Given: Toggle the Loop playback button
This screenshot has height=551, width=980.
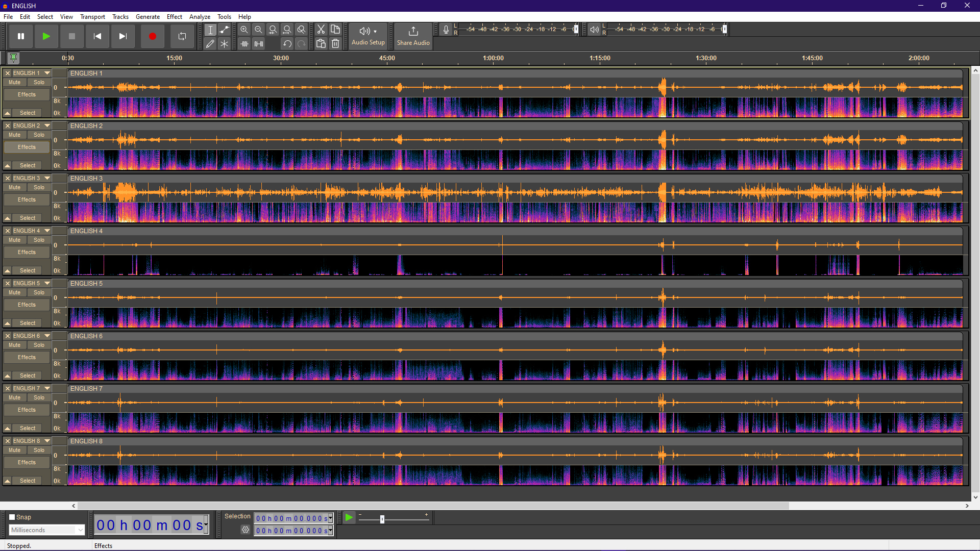Looking at the screenshot, I should (x=182, y=36).
